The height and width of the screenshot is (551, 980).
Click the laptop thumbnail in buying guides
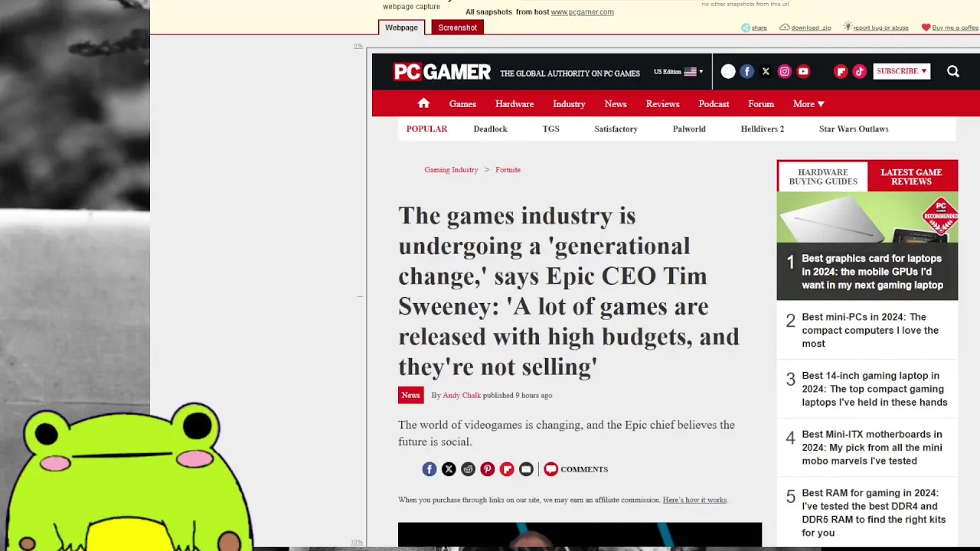pyautogui.click(x=867, y=218)
